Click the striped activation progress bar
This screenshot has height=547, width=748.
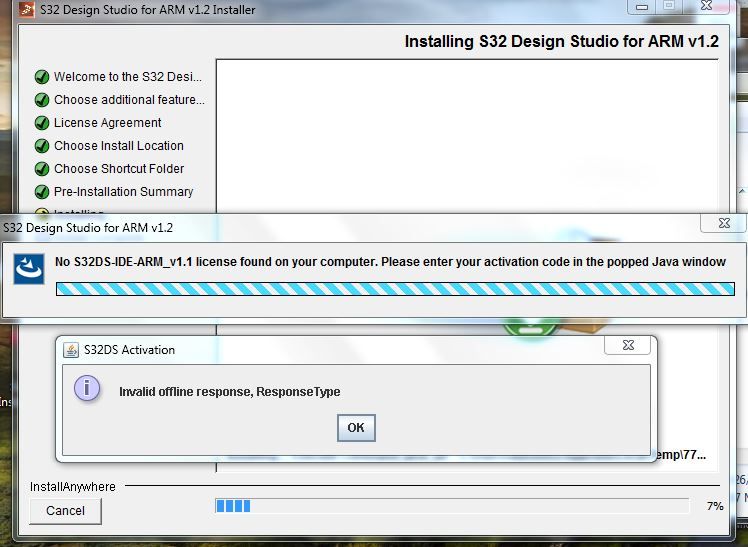click(x=395, y=289)
